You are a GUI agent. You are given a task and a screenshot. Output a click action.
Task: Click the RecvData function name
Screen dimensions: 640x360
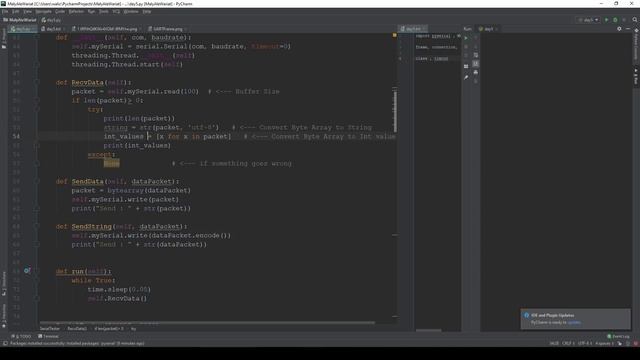(x=87, y=82)
